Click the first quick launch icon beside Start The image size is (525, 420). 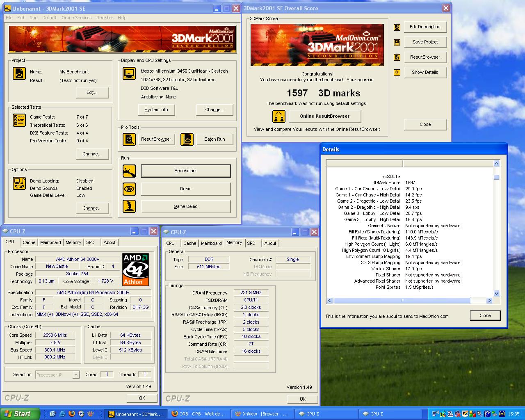(53, 414)
